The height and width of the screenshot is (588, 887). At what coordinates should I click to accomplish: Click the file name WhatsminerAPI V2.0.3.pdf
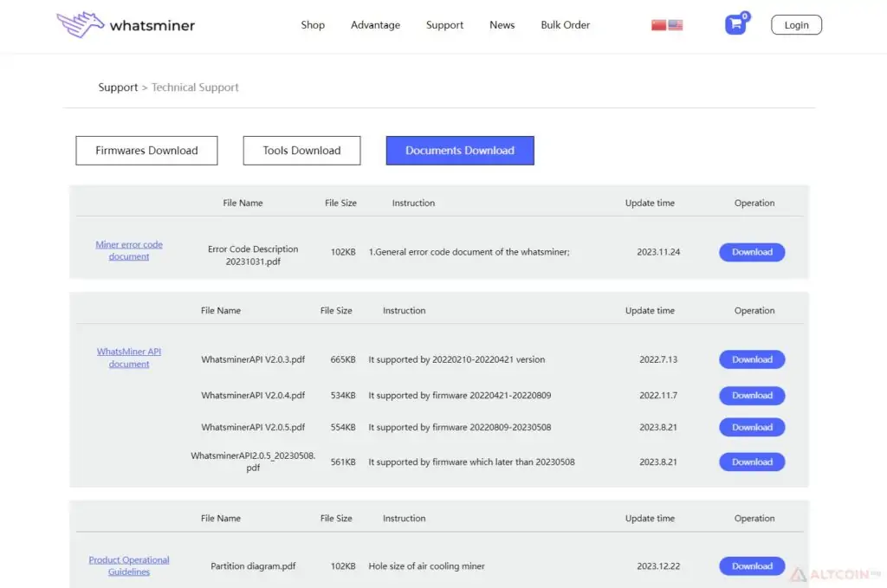(x=253, y=359)
